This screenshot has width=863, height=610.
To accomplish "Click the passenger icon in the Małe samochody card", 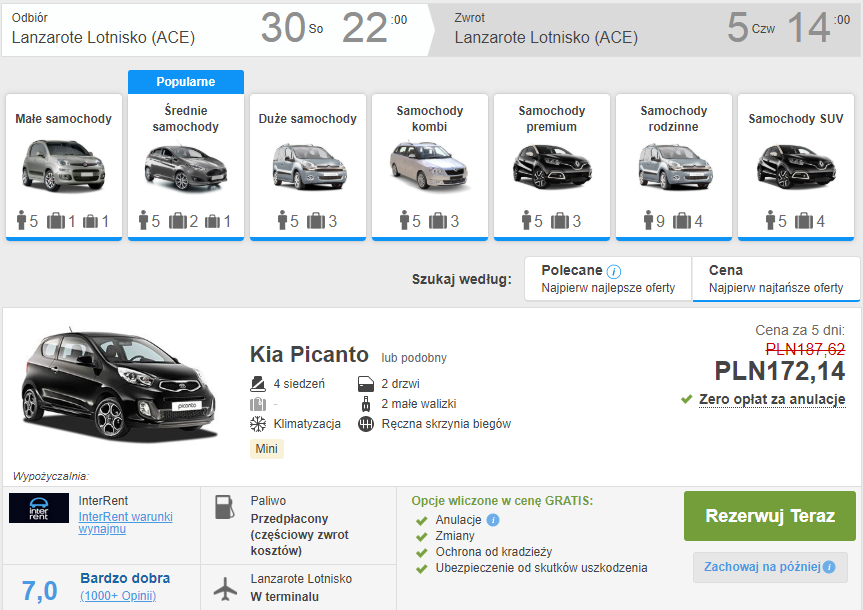I will tap(21, 220).
